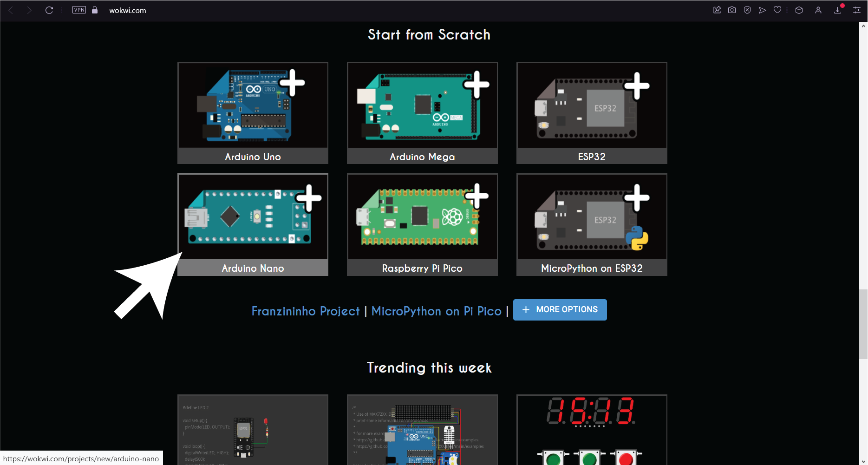Screen dimensions: 868x465
Task: Open the ad blocker shield icon
Action: [x=747, y=10]
